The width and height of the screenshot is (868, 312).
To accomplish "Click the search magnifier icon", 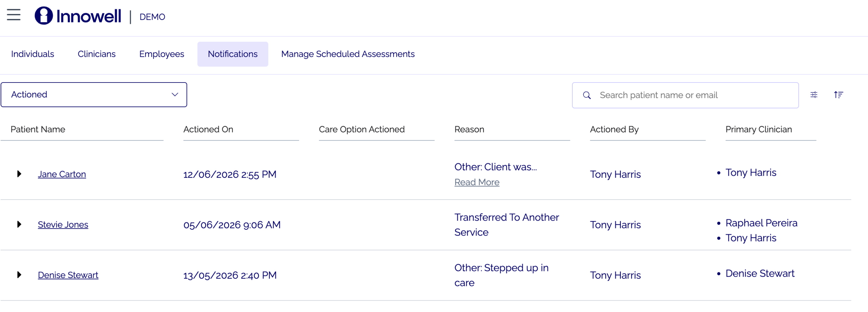I will (x=587, y=95).
